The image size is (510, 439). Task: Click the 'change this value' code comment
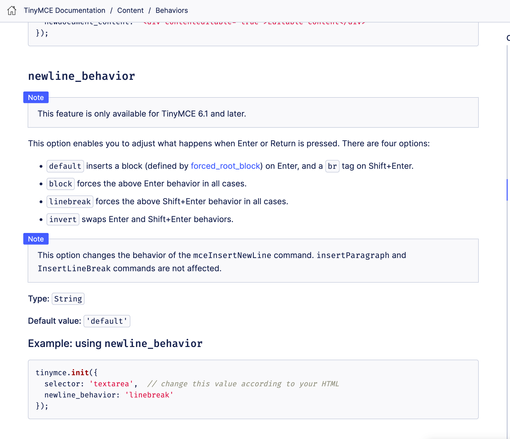(243, 384)
